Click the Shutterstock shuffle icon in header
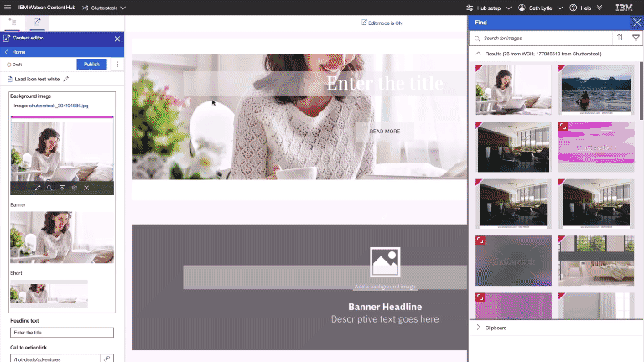Screen dimensions: 644x362 (85, 8)
